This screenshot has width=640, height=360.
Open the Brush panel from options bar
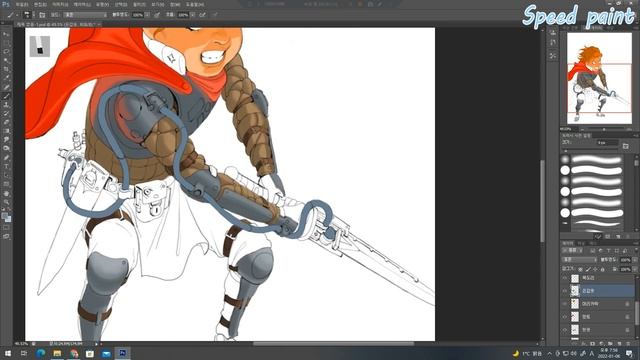(42, 15)
